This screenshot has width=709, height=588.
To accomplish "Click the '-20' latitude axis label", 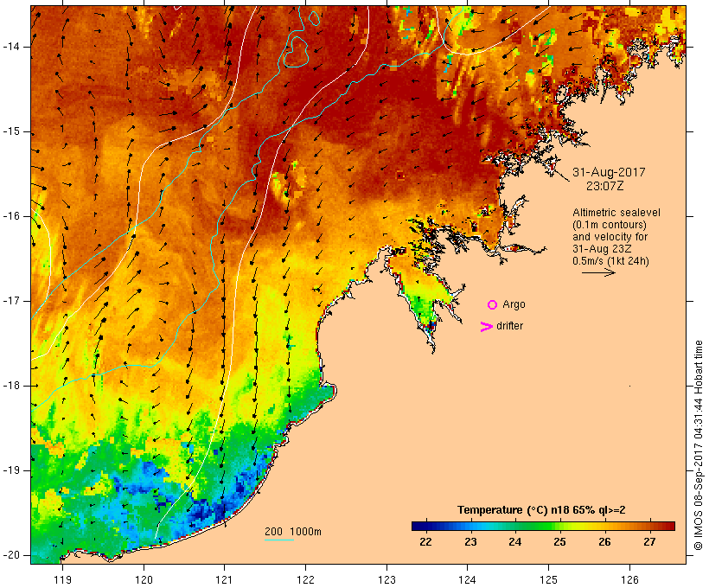I will (x=11, y=555).
